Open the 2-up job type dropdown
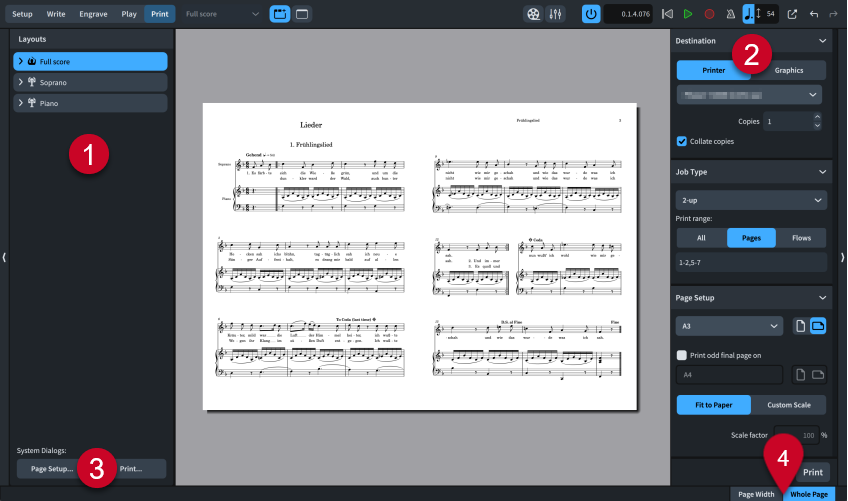This screenshot has width=848, height=501. 751,200
